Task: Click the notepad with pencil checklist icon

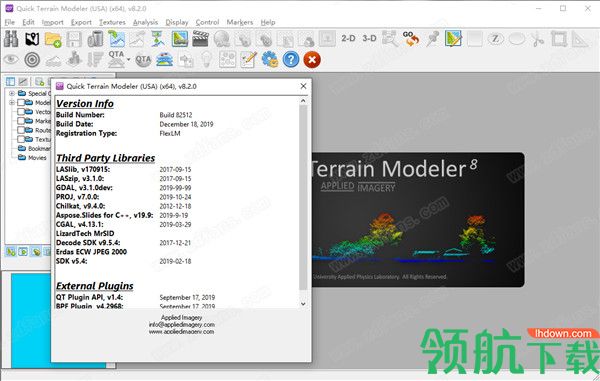Action: pos(249,60)
